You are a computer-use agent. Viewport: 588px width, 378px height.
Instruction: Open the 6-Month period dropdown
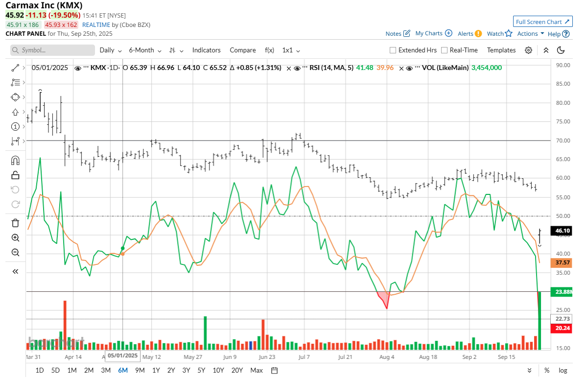pos(145,50)
